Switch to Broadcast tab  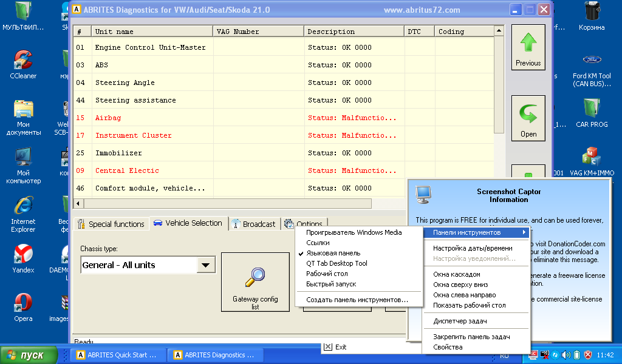[x=254, y=224]
